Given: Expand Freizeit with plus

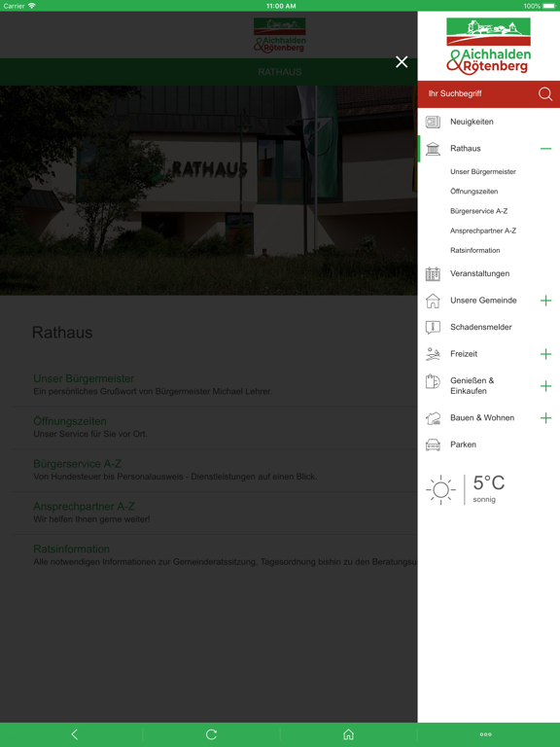Looking at the screenshot, I should pyautogui.click(x=545, y=354).
